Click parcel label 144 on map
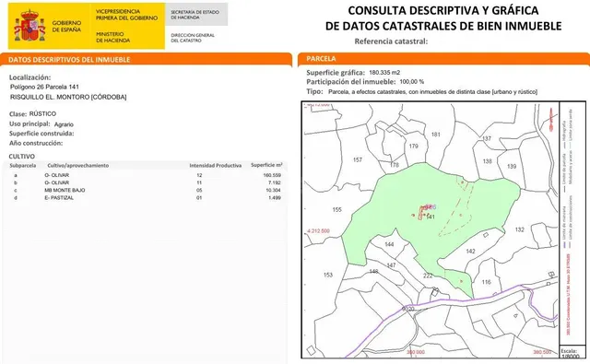 point(389,244)
